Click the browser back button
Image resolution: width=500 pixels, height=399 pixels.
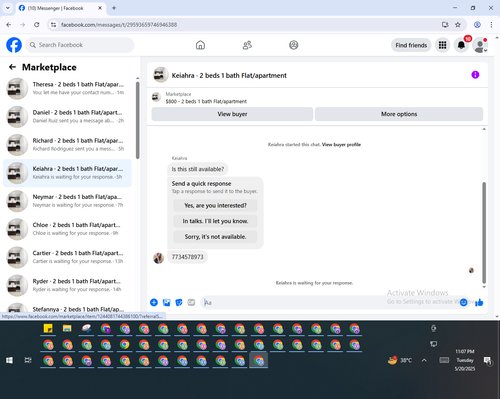[x=9, y=25]
